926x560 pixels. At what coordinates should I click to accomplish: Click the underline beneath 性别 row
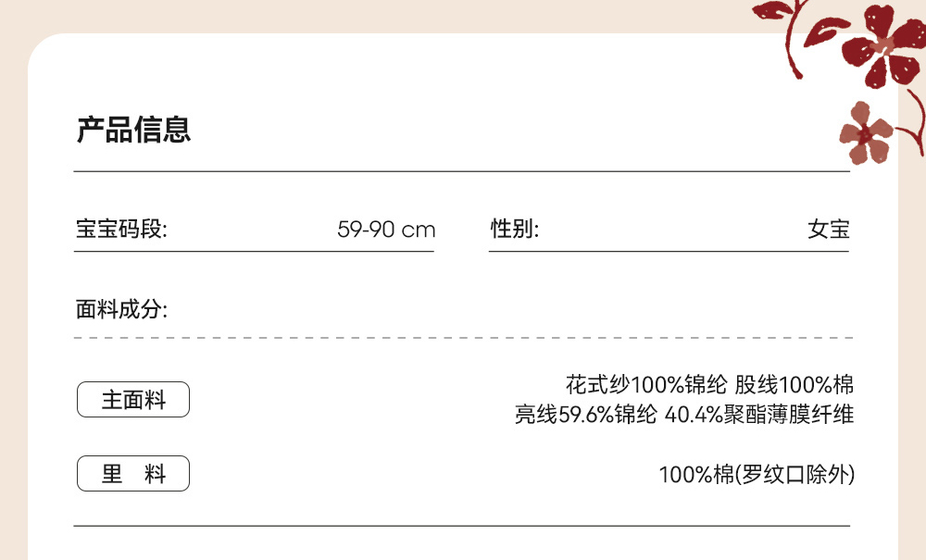(669, 251)
